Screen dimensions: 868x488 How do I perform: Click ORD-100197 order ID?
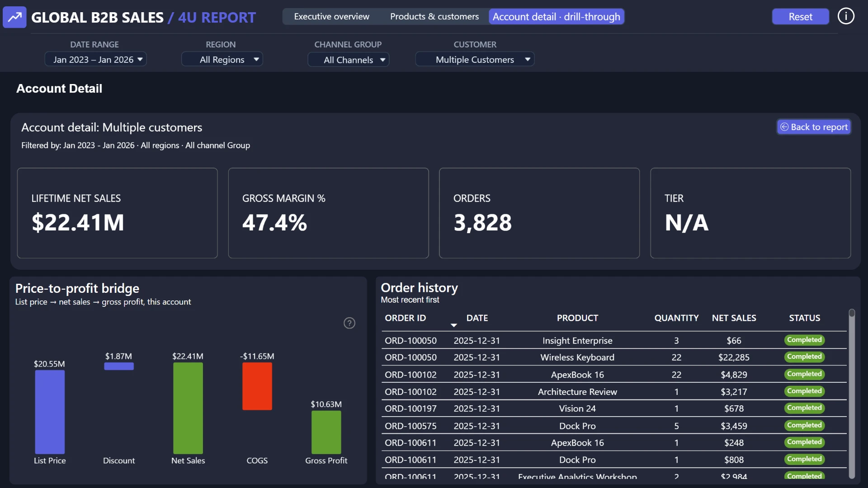[410, 408]
